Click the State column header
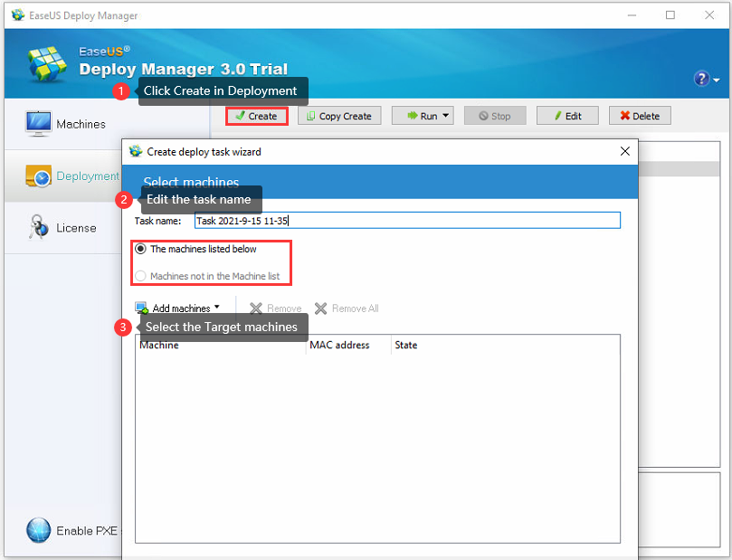Image resolution: width=732 pixels, height=560 pixels. click(x=405, y=345)
